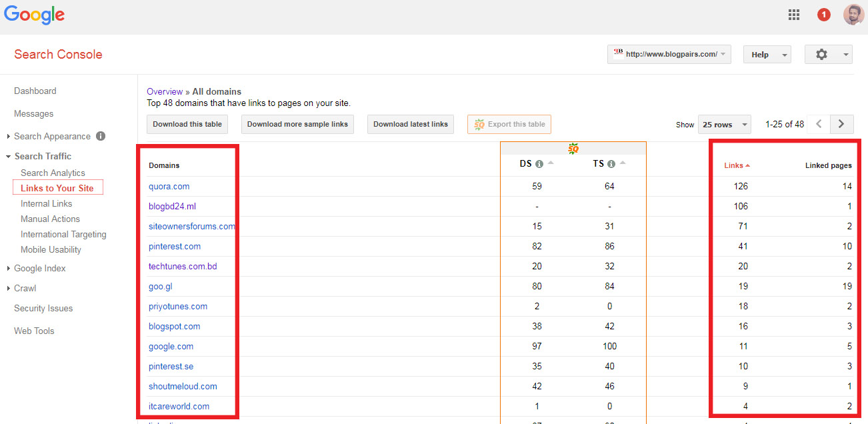868x424 pixels.
Task: Open Dashboard in sidebar
Action: [x=35, y=91]
